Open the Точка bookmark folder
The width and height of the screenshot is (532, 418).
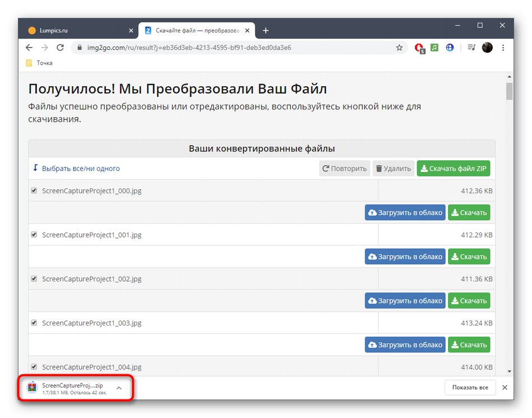click(x=39, y=63)
